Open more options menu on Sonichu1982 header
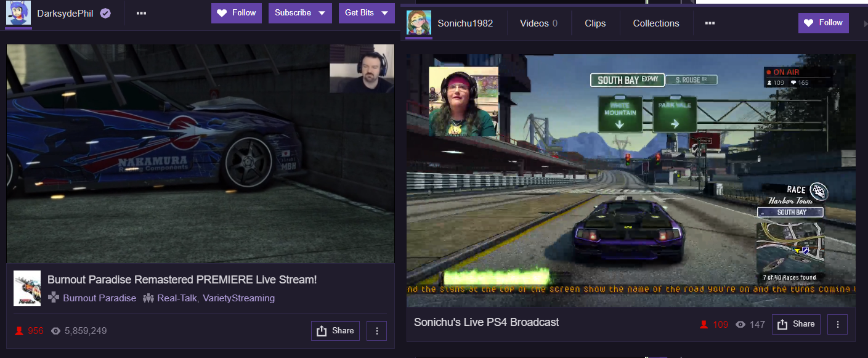This screenshot has height=358, width=868. click(710, 23)
